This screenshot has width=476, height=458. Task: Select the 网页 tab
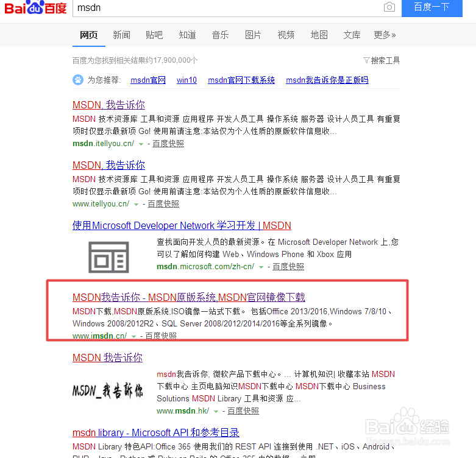tap(88, 35)
